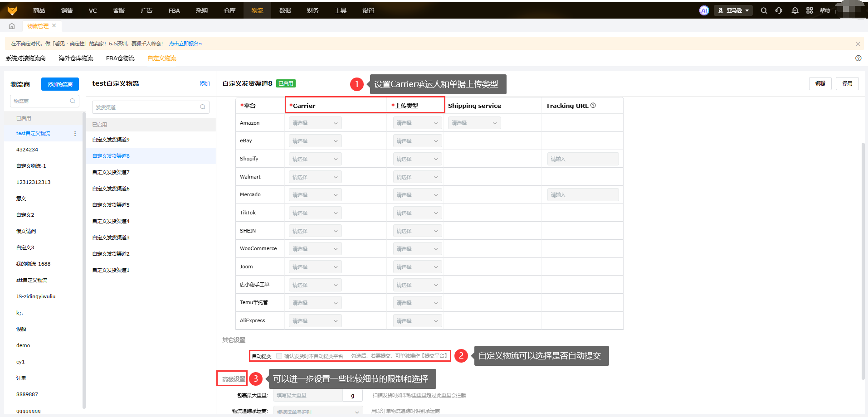
Task: Click the 编辑 button
Action: point(820,83)
